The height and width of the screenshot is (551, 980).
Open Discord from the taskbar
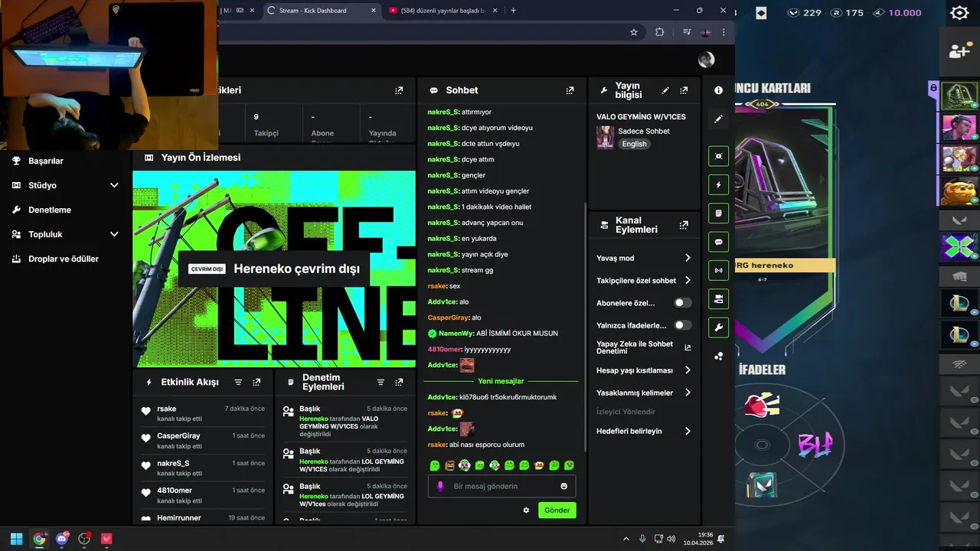62,539
